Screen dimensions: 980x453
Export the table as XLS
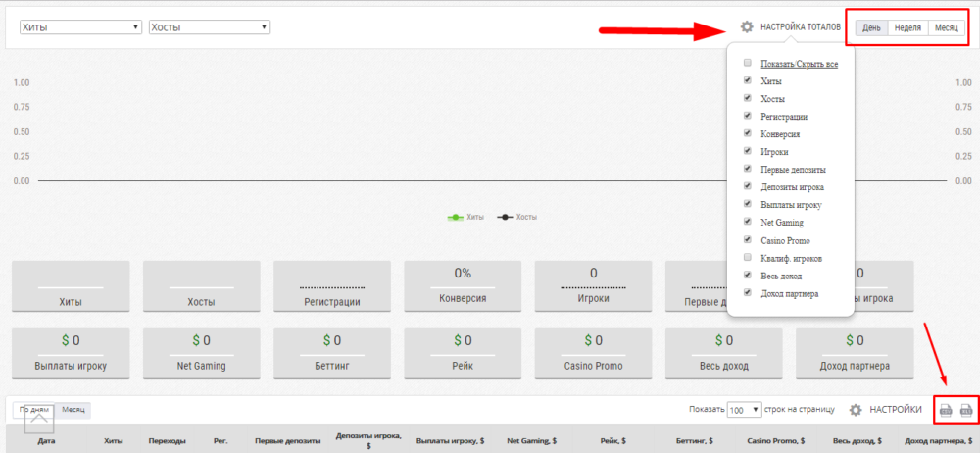click(x=966, y=410)
